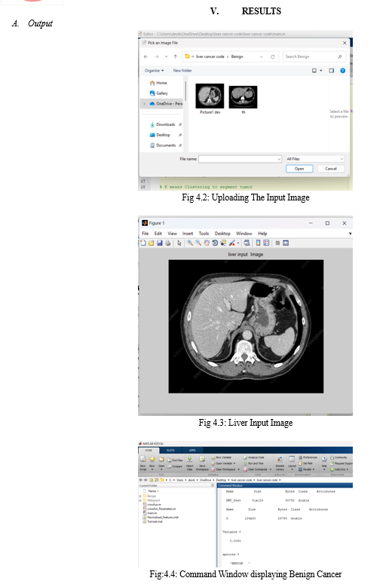Toggle the Edit Plot arrow tool
The height and width of the screenshot is (587, 392).
[x=179, y=243]
